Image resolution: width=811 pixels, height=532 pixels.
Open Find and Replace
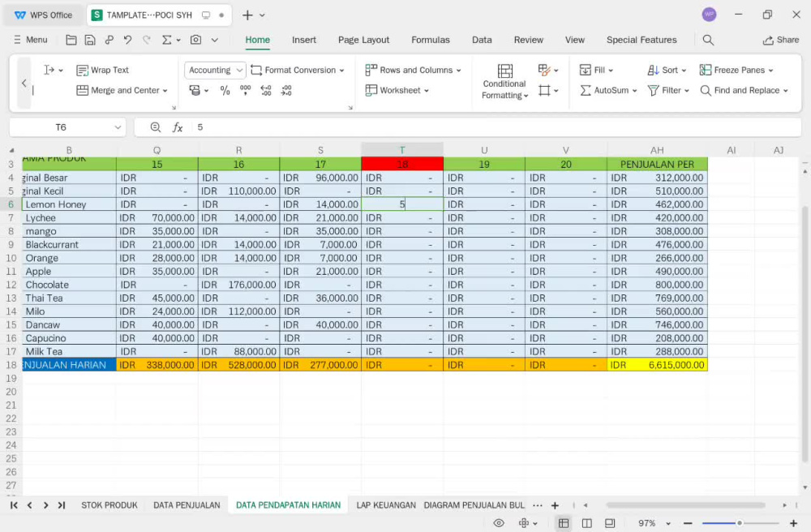744,91
